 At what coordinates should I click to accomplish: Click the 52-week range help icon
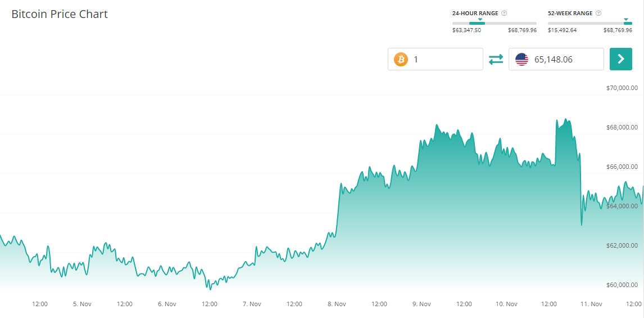[598, 13]
